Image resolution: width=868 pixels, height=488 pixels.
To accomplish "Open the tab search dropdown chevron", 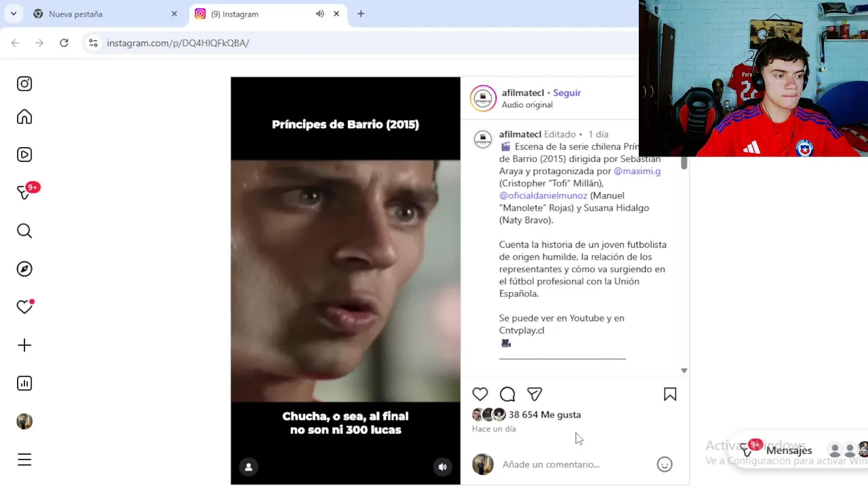I will click(x=13, y=14).
